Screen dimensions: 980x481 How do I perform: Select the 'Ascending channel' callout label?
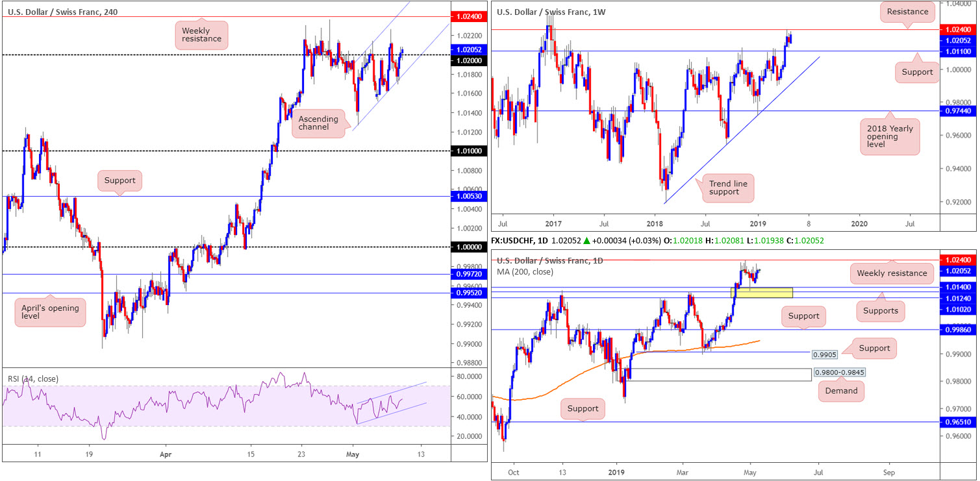(x=318, y=124)
